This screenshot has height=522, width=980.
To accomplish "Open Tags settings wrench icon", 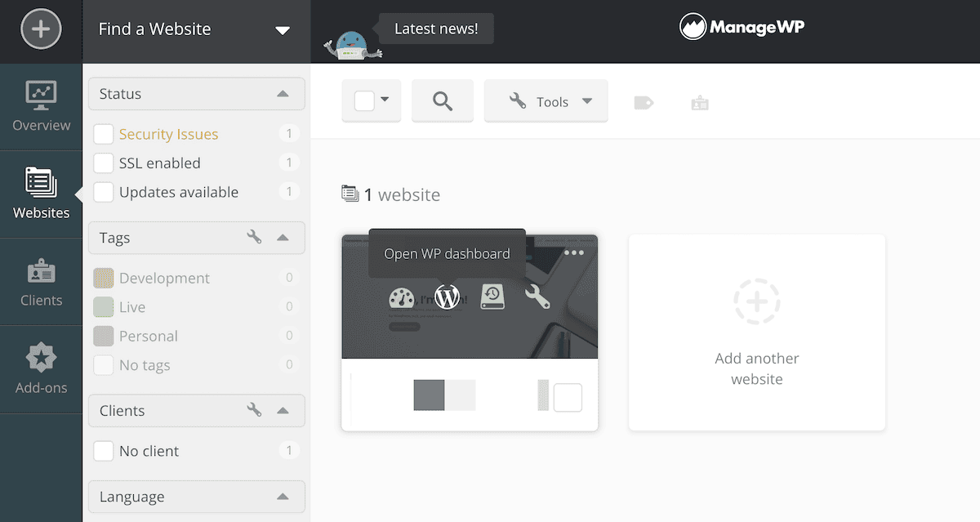I will point(254,237).
